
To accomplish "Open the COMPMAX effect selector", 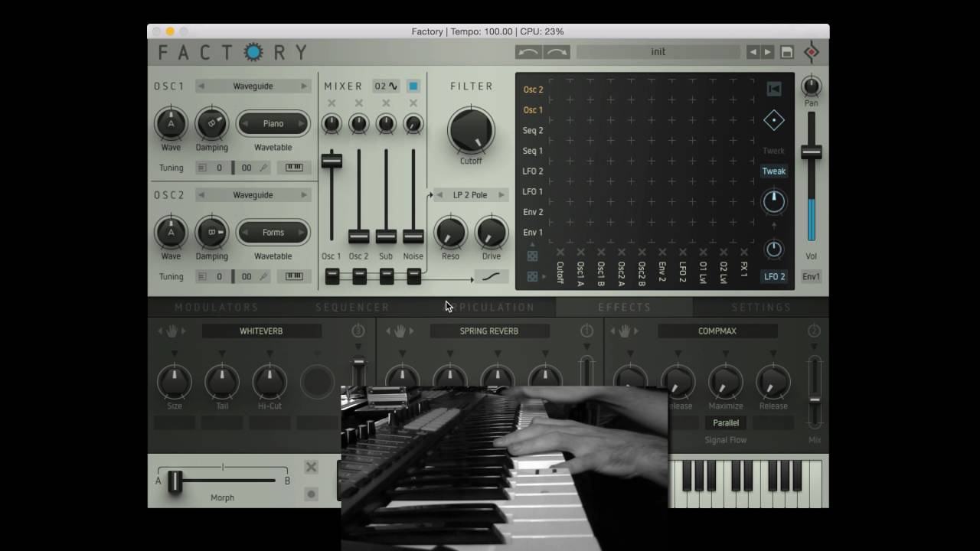I will (717, 331).
